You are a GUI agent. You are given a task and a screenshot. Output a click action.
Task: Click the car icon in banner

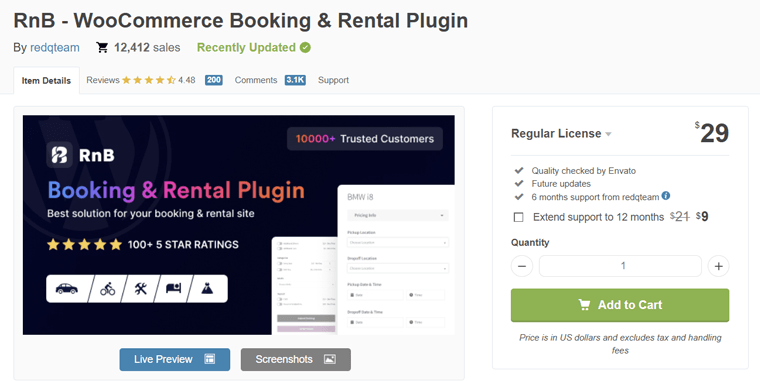[x=66, y=289]
